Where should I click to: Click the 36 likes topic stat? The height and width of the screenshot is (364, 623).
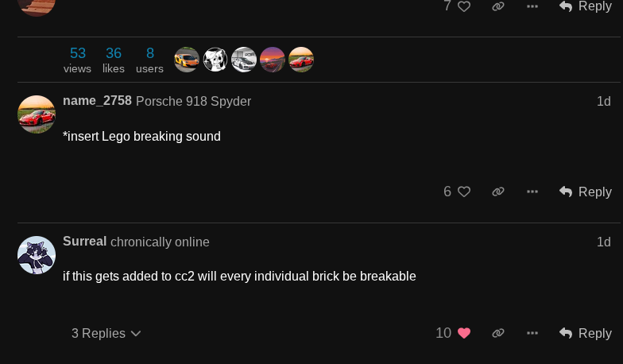coord(114,60)
